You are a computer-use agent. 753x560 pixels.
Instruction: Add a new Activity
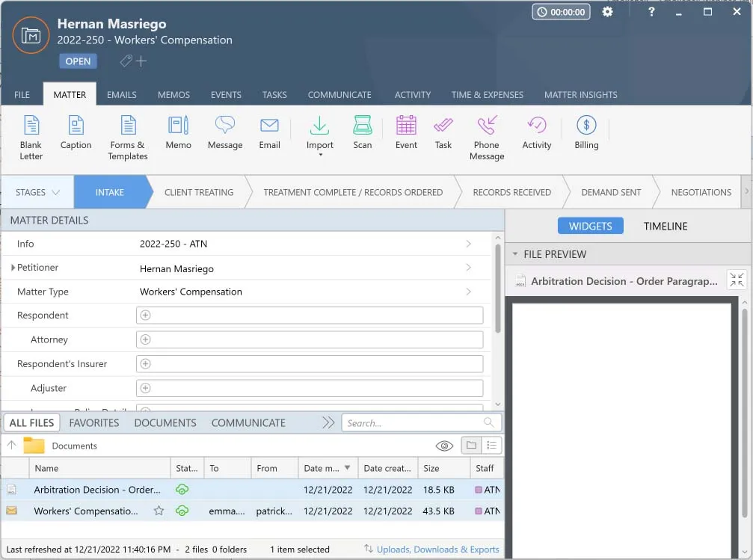(x=536, y=132)
